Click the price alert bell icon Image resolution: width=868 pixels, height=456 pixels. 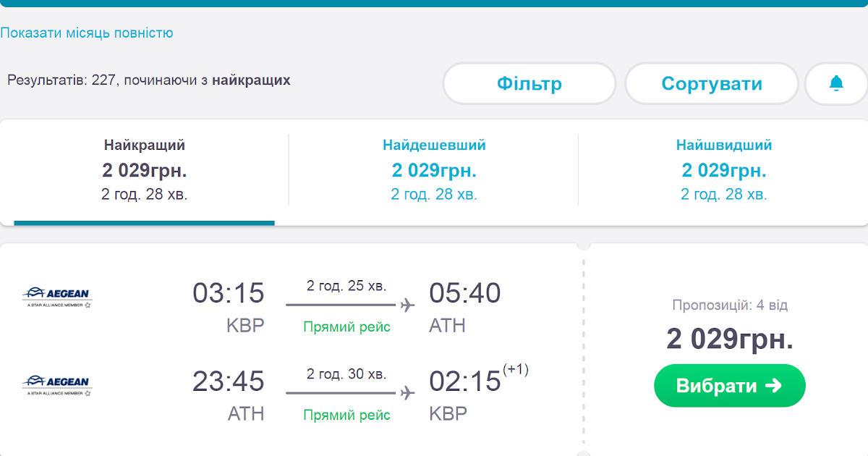pos(836,84)
